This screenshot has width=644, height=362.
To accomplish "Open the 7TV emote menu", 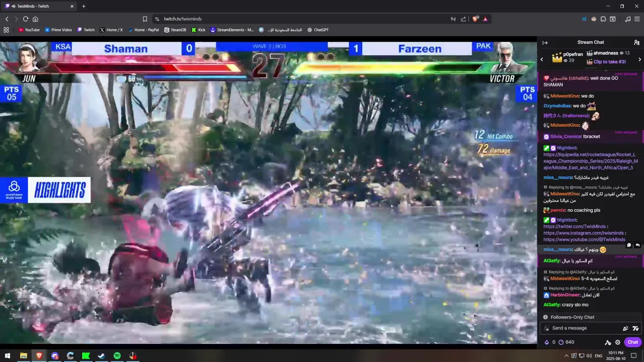I will (x=635, y=328).
